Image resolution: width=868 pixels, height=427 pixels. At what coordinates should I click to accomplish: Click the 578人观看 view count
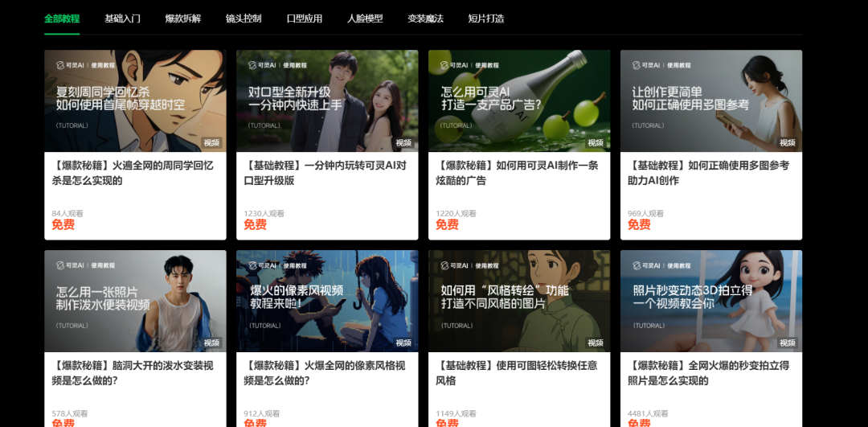coord(70,413)
